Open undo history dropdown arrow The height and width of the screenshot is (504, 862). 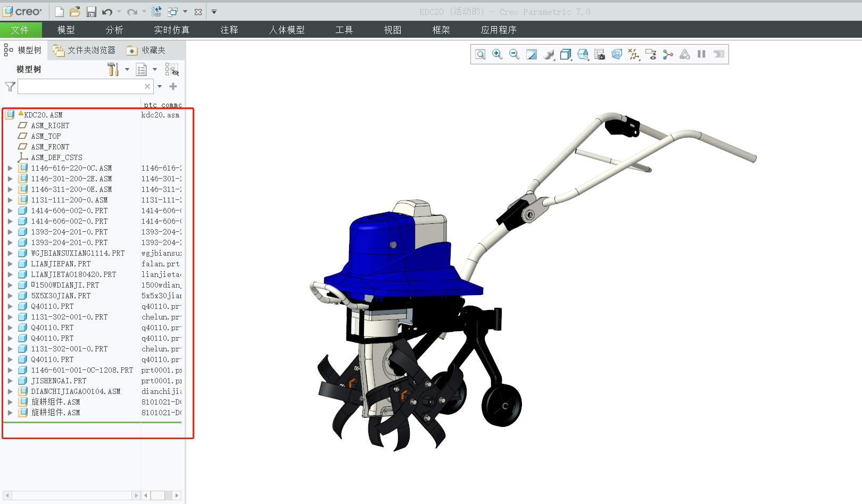119,12
